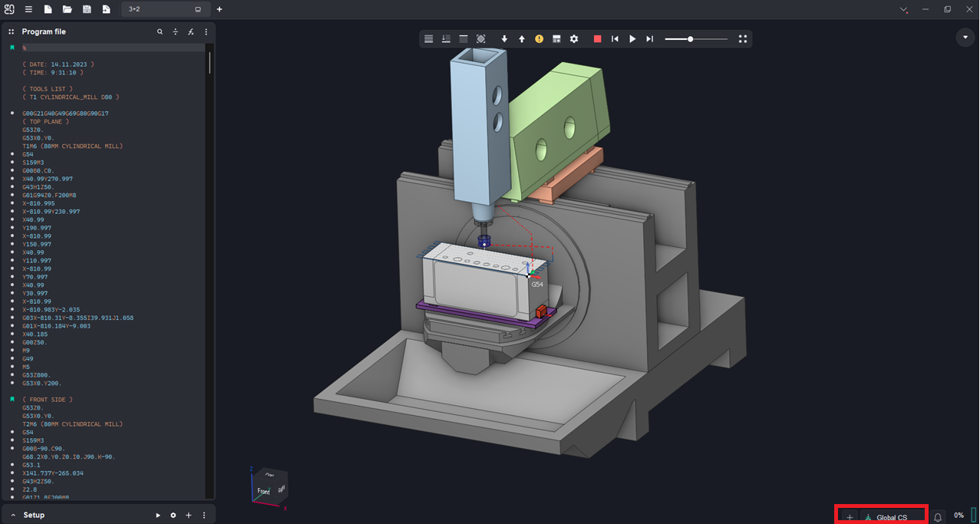Stop the simulation with red square
This screenshot has height=524, width=980.
(597, 39)
